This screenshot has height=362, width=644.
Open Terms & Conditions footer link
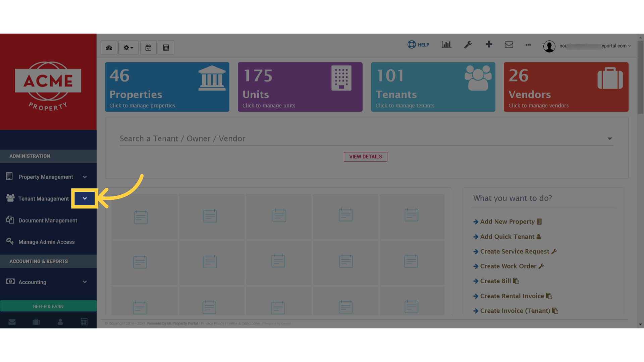[243, 323]
